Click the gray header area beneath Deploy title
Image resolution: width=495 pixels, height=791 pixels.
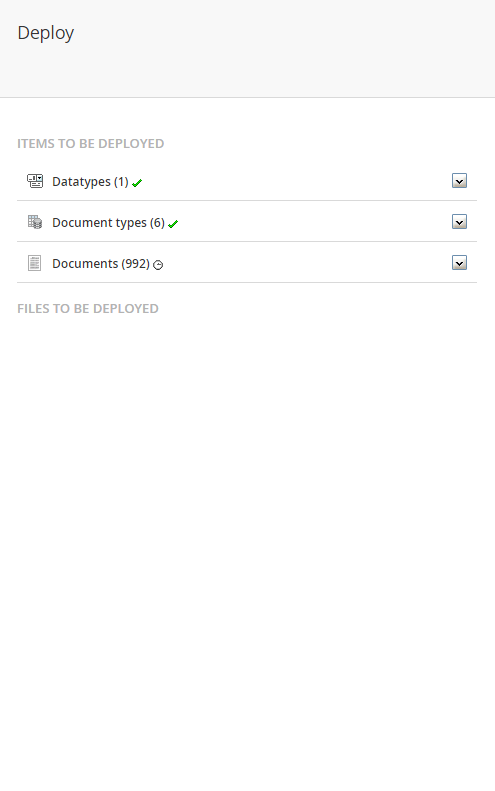point(247,73)
